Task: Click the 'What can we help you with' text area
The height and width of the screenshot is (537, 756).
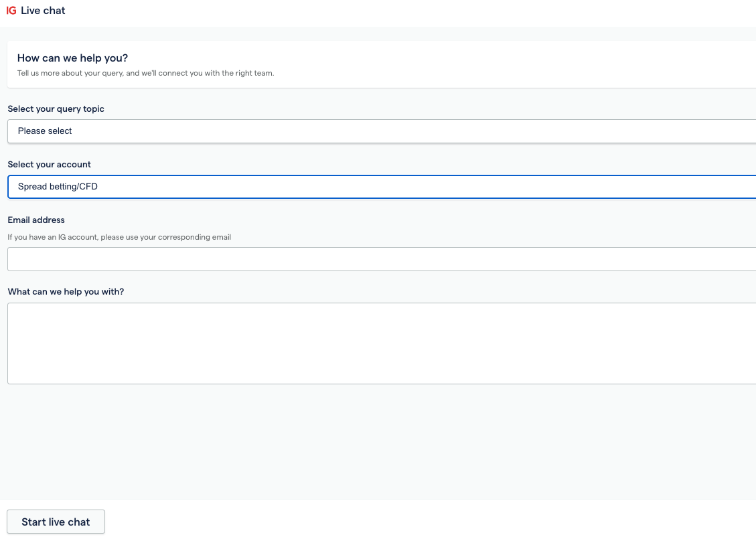Action: (382, 343)
